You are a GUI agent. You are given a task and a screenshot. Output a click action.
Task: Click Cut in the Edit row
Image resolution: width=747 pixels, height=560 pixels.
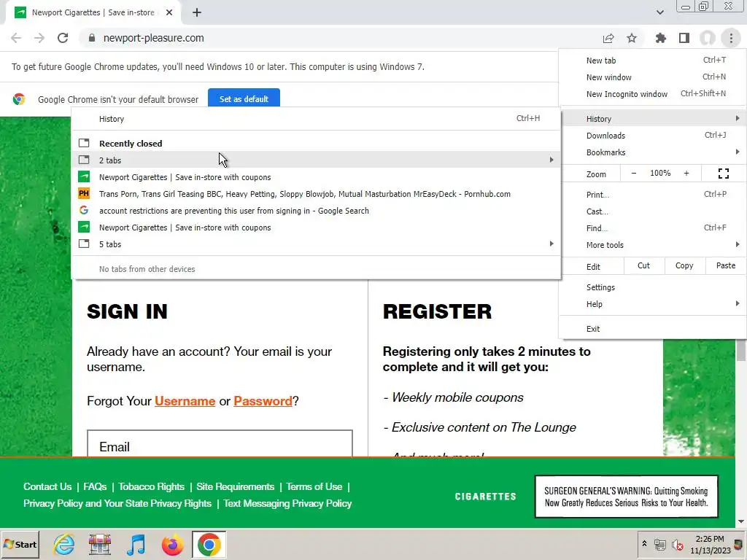(x=643, y=265)
